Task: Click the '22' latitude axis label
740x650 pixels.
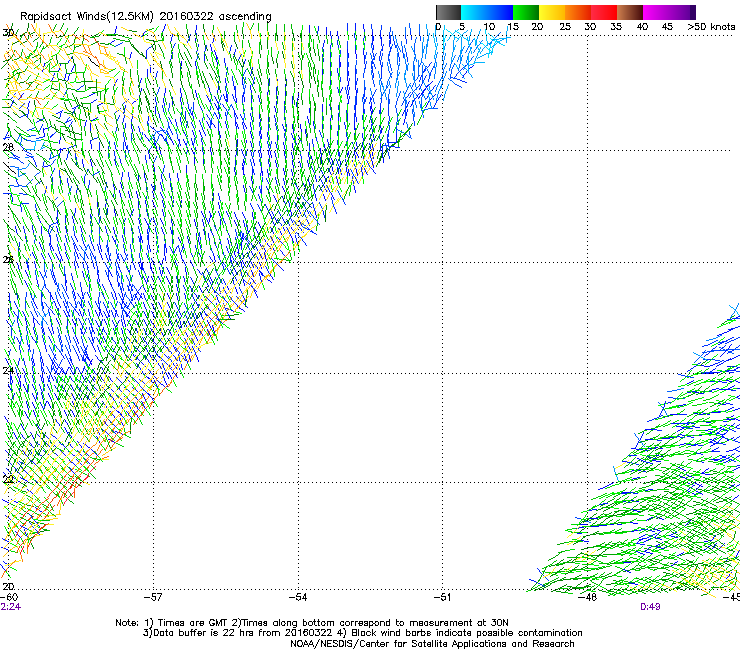Action: 8,480
